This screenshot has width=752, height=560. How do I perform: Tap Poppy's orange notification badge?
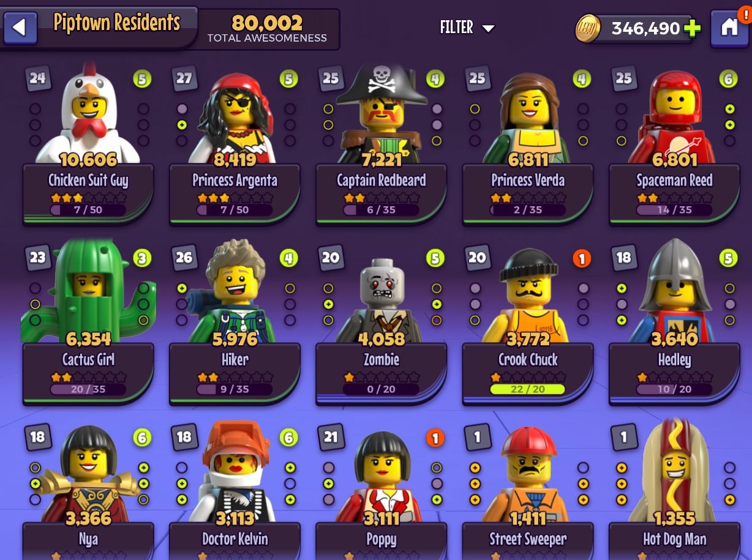pos(435,438)
